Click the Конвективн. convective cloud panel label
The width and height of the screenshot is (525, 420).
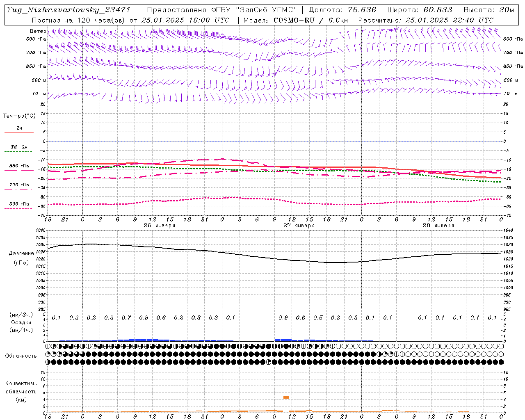click(21, 383)
